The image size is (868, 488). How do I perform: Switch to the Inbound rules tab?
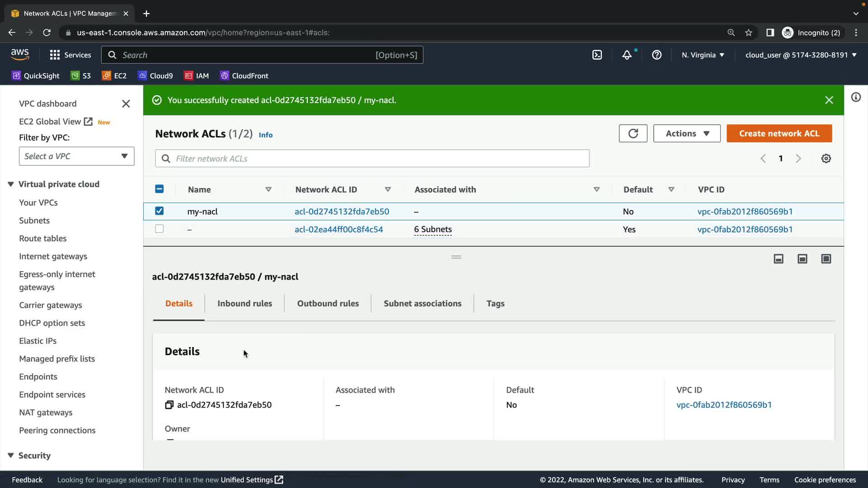[245, 304]
